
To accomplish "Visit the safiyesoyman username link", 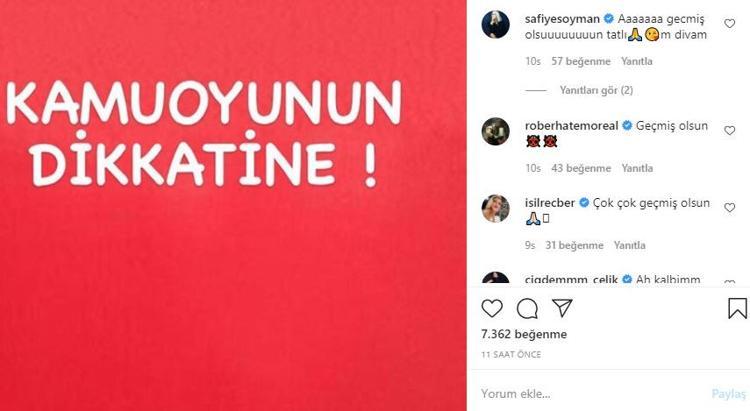I will click(x=562, y=19).
